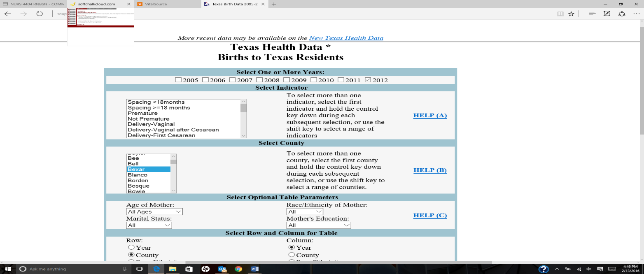Viewport: 644px width, 274px height.
Task: Open the Edge More actions menu
Action: pos(637,14)
